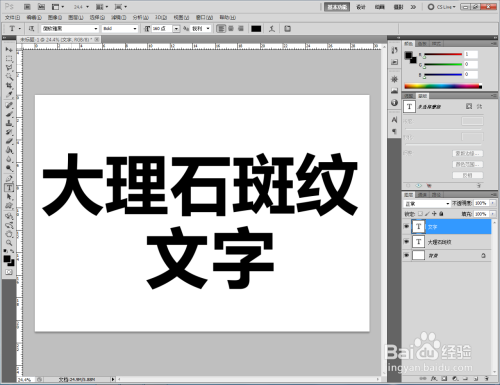Screen dimensions: 500x385
Task: Toggle Character and Paragraph panels button
Action: [287, 29]
